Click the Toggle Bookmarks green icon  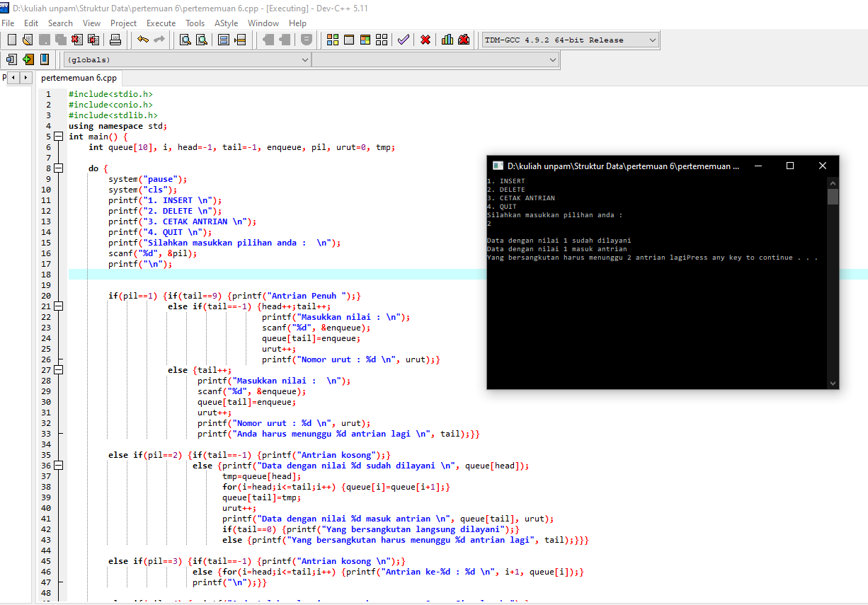[28, 59]
